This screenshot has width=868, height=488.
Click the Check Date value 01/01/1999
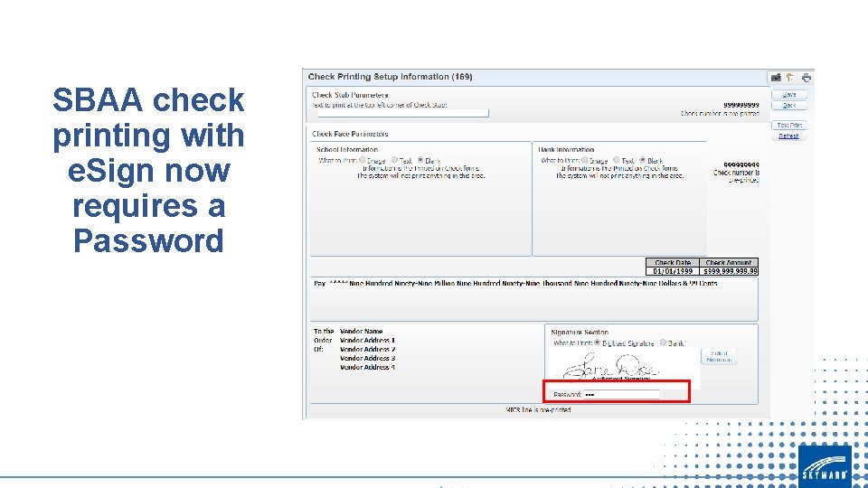pos(673,271)
